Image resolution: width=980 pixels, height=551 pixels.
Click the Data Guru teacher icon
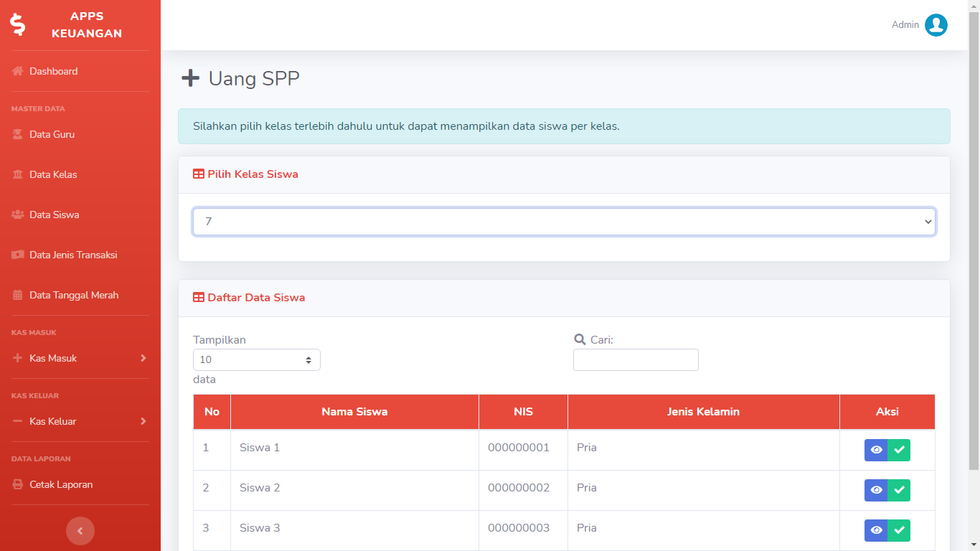18,134
